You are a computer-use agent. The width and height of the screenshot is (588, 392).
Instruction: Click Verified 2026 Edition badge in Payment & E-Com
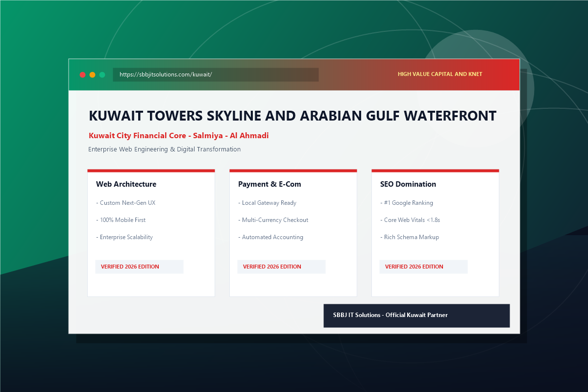coord(281,267)
